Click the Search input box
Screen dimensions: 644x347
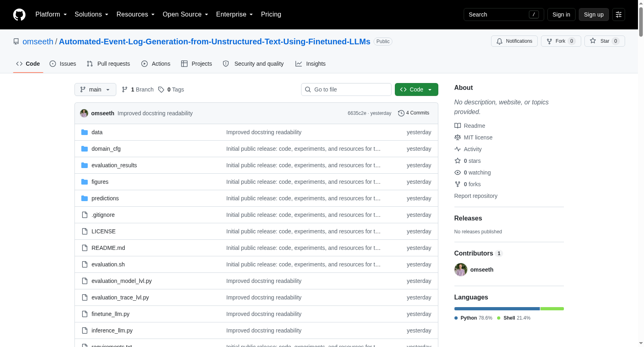[504, 15]
